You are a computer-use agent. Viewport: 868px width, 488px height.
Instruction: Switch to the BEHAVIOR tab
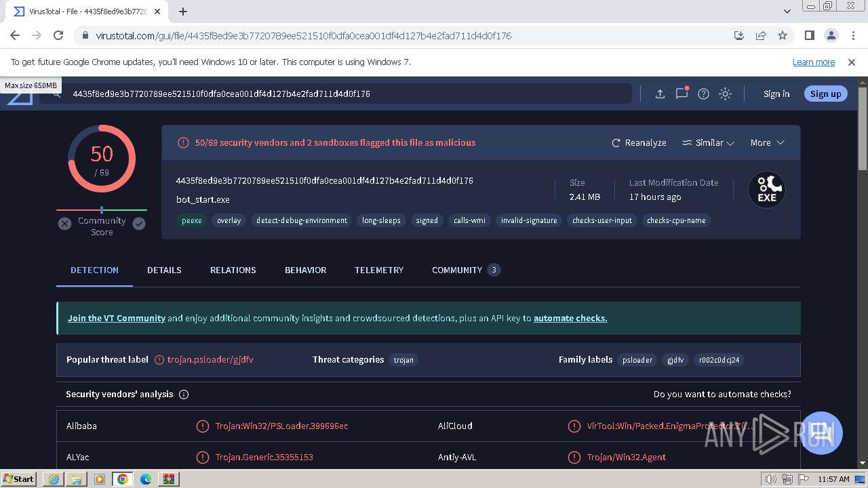(305, 270)
